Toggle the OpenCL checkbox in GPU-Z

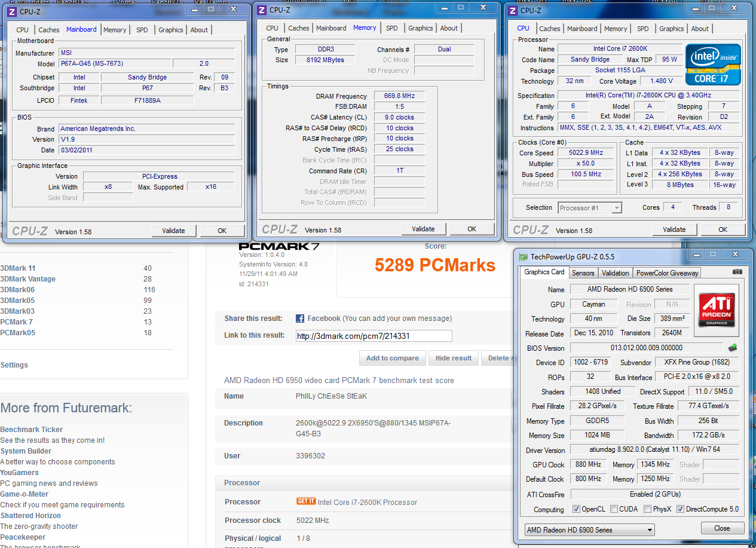[x=576, y=509]
